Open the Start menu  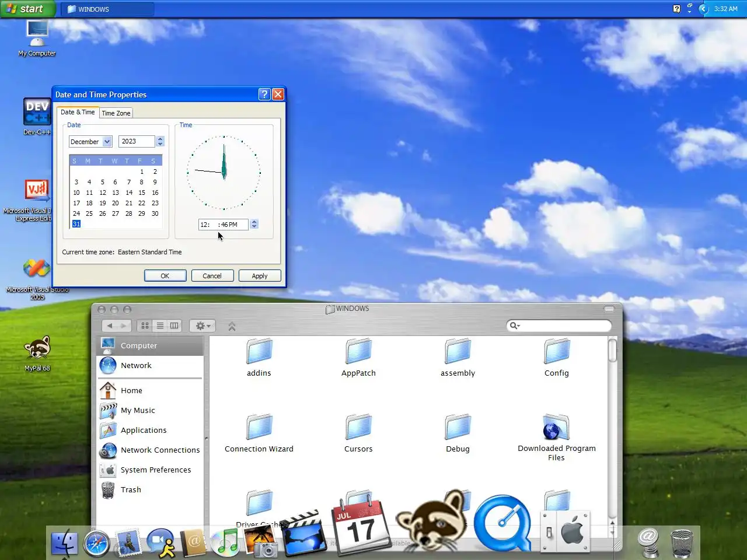tap(27, 9)
